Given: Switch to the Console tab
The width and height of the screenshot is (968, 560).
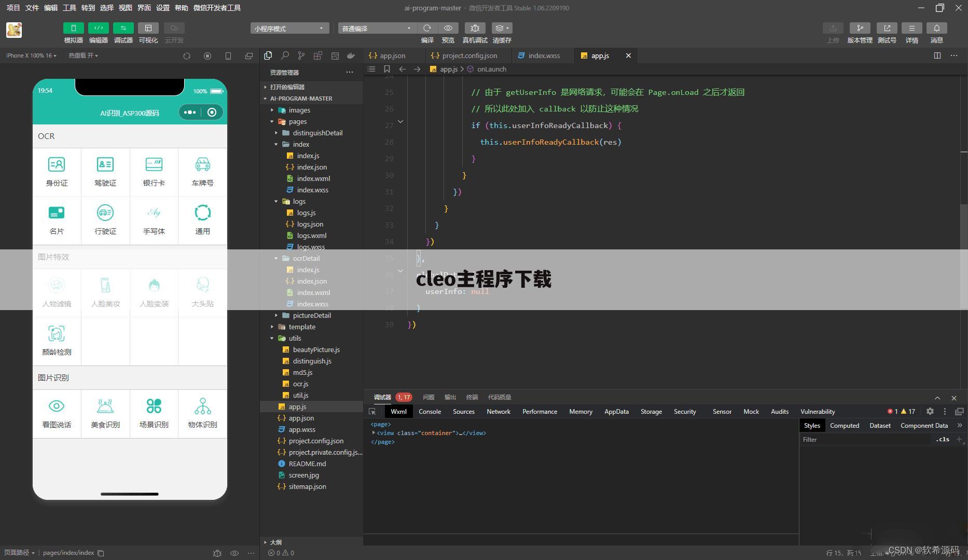Looking at the screenshot, I should click(x=430, y=412).
